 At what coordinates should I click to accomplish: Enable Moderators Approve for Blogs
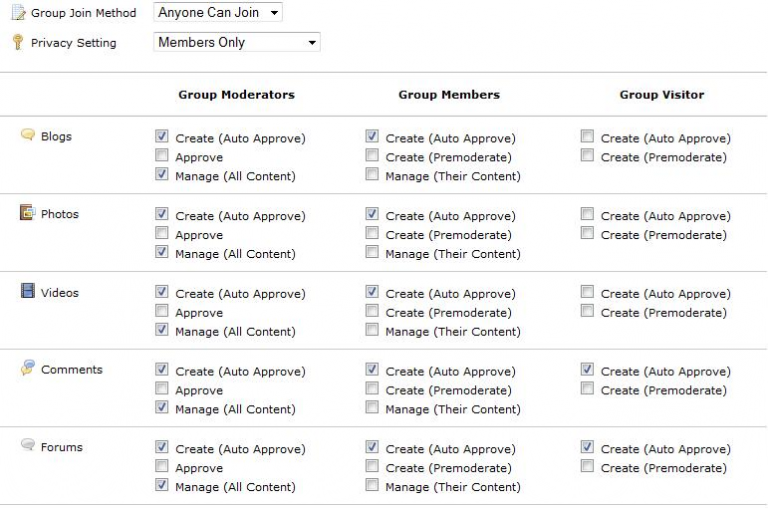(162, 155)
